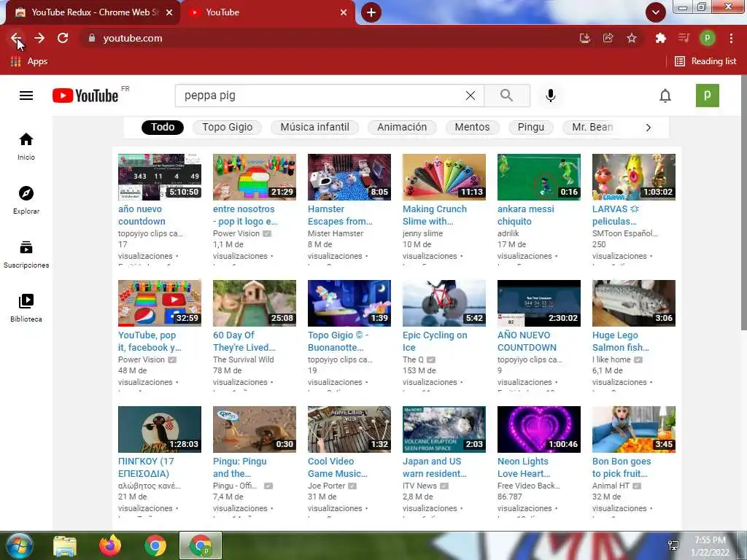Select the Pingu filter chip

tap(531, 127)
